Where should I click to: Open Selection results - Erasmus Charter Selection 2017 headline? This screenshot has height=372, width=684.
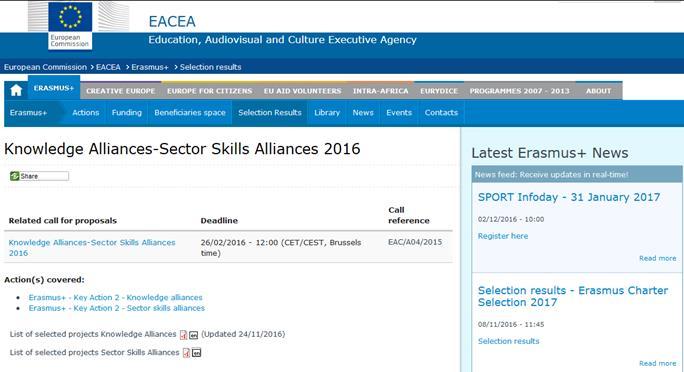pyautogui.click(x=573, y=296)
